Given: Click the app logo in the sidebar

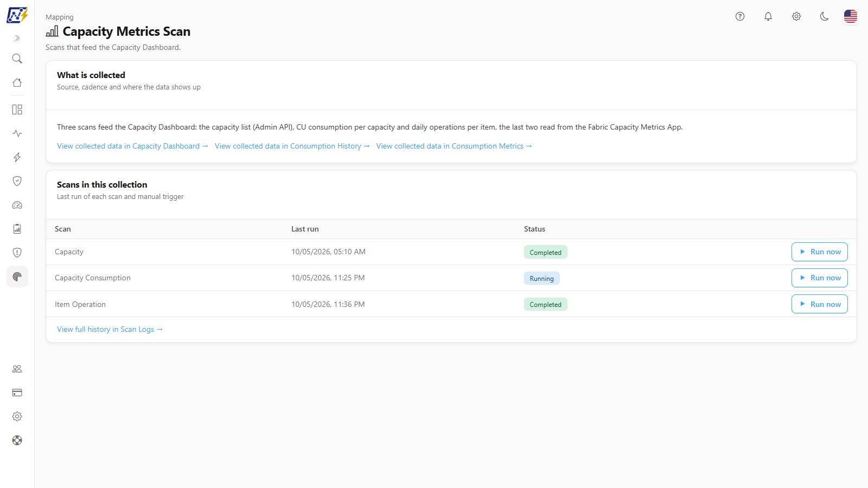Looking at the screenshot, I should [17, 15].
